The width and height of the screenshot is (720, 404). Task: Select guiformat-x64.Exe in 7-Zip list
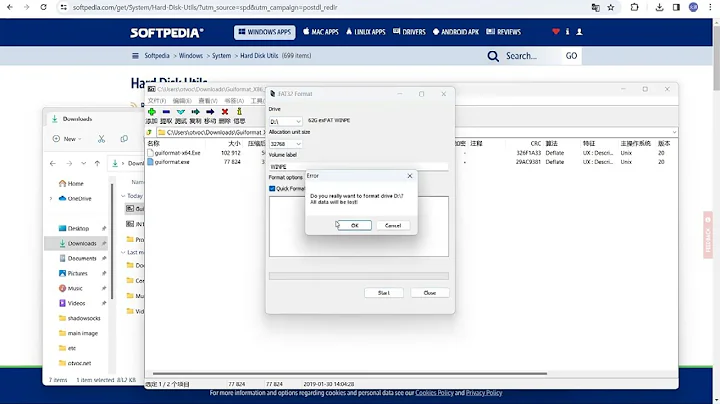pyautogui.click(x=177, y=153)
